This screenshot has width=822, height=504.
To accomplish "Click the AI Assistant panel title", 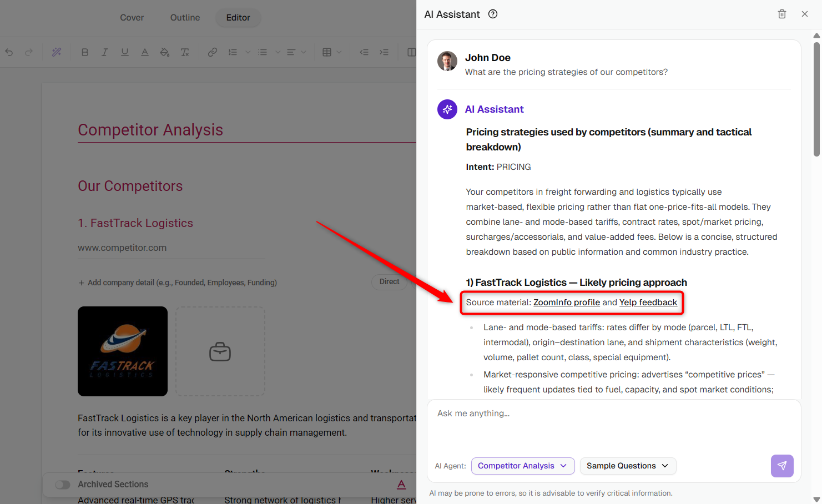I will [x=452, y=14].
